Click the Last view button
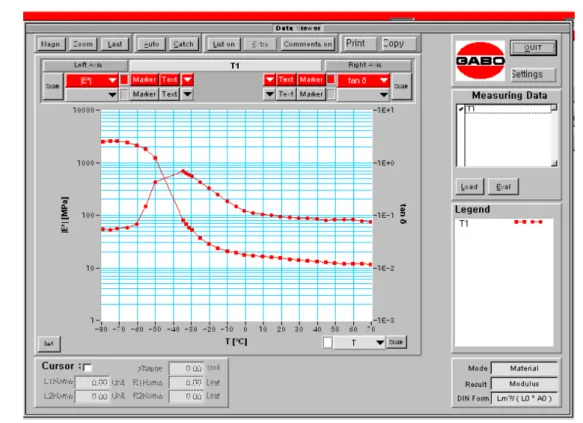Image resolution: width=583 pixels, height=423 pixels. (x=115, y=44)
